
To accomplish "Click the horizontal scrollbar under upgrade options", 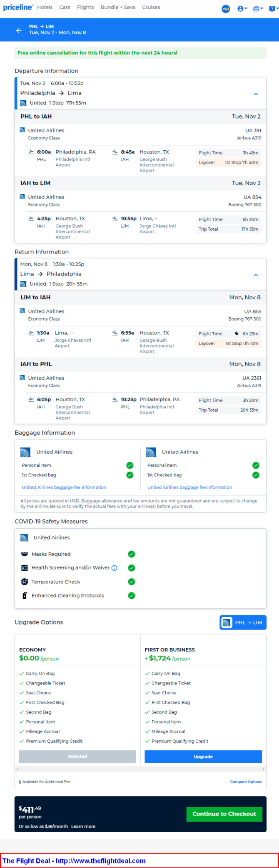I will point(140,769).
